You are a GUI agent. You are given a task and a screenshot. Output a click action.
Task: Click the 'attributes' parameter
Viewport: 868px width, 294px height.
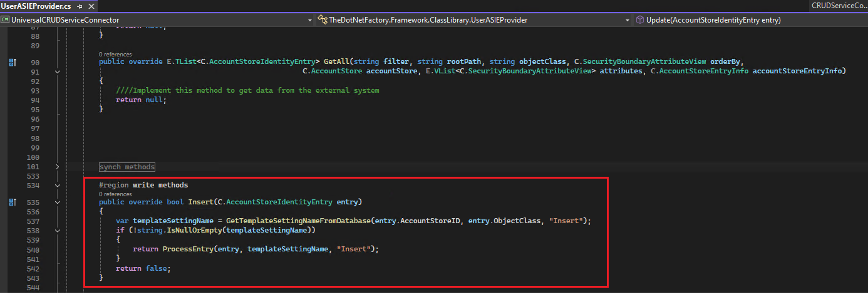coord(620,71)
